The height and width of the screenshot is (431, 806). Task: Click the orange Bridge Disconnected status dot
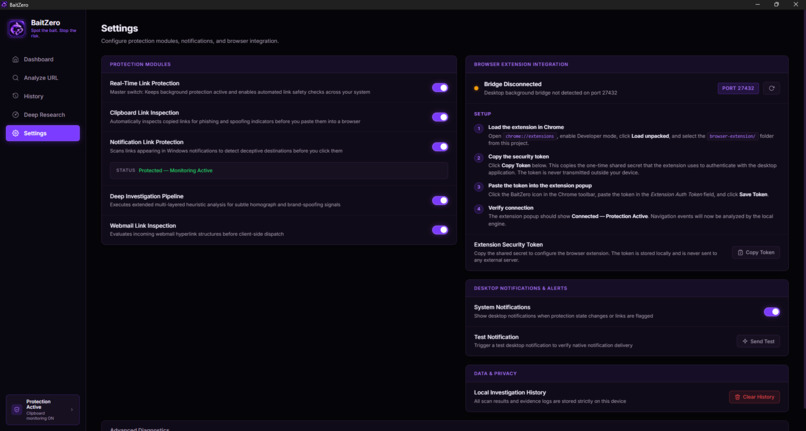click(476, 88)
